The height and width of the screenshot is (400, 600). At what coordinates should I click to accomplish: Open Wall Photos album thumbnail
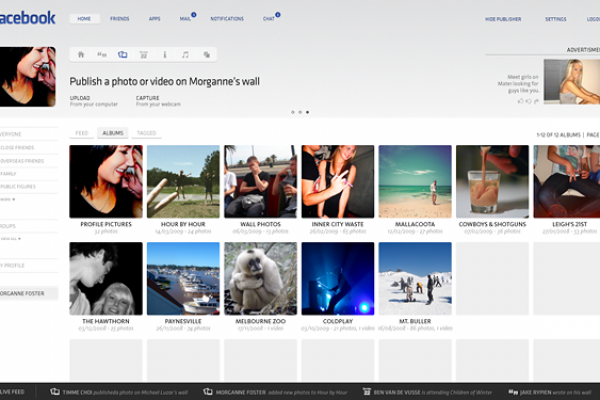pos(261,181)
